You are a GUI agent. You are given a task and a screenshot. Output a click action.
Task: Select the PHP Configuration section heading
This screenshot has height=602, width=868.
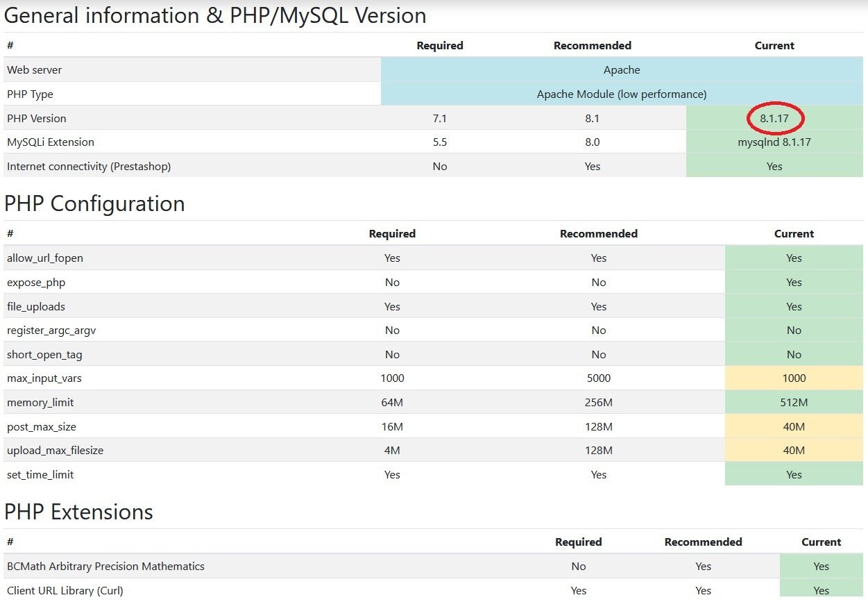[x=94, y=203]
